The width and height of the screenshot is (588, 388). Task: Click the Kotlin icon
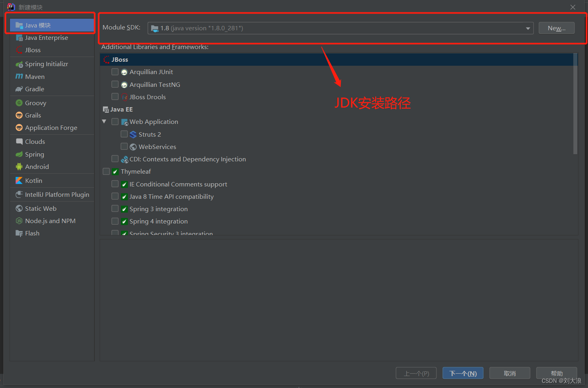coord(19,180)
